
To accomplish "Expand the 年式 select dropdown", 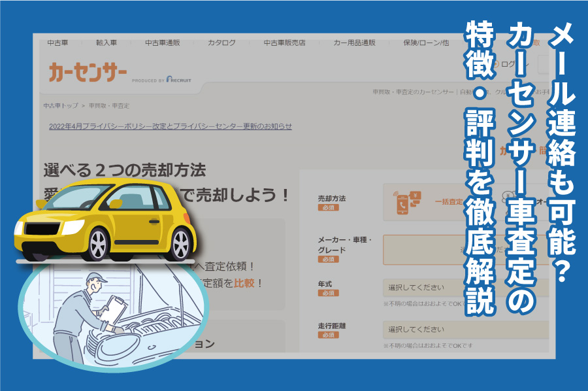I will pos(465,288).
